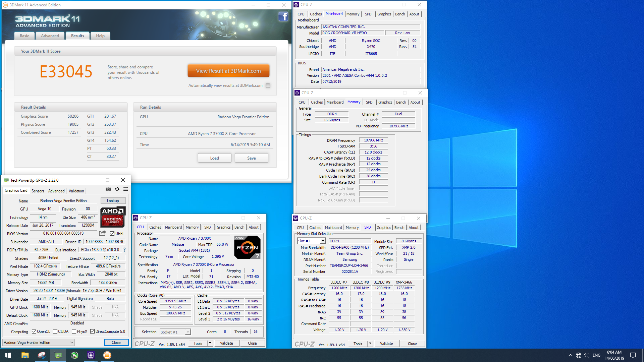The width and height of the screenshot is (644, 362).
Task: Open the notification center
Action: click(x=633, y=355)
